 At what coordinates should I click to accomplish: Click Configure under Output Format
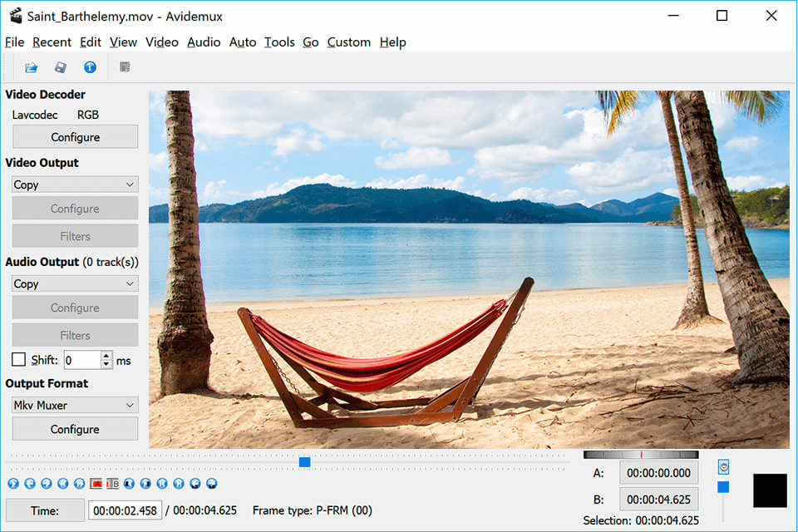point(75,429)
